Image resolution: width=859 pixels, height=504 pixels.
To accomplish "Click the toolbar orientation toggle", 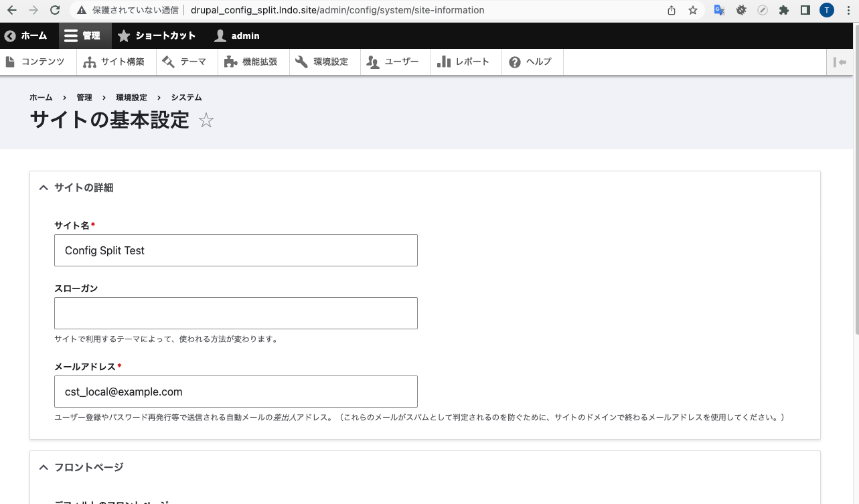I will (x=840, y=62).
